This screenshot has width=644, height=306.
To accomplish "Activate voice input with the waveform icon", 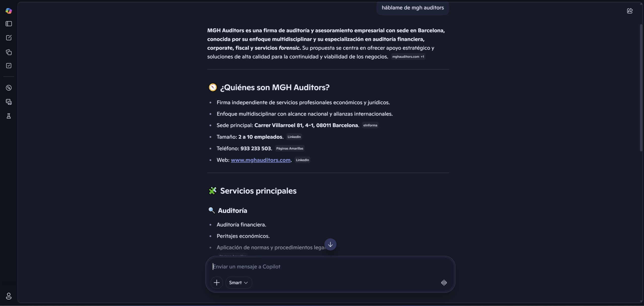I will click(443, 282).
